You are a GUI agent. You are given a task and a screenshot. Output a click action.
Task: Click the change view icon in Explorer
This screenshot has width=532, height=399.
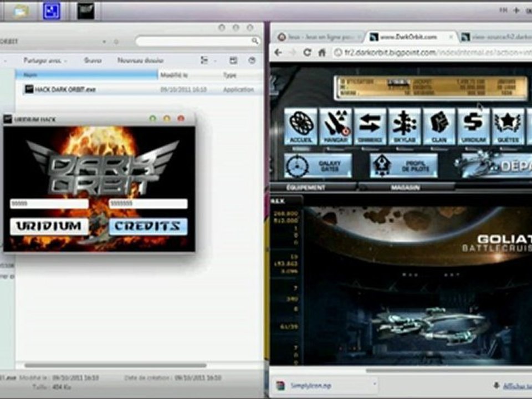click(204, 60)
